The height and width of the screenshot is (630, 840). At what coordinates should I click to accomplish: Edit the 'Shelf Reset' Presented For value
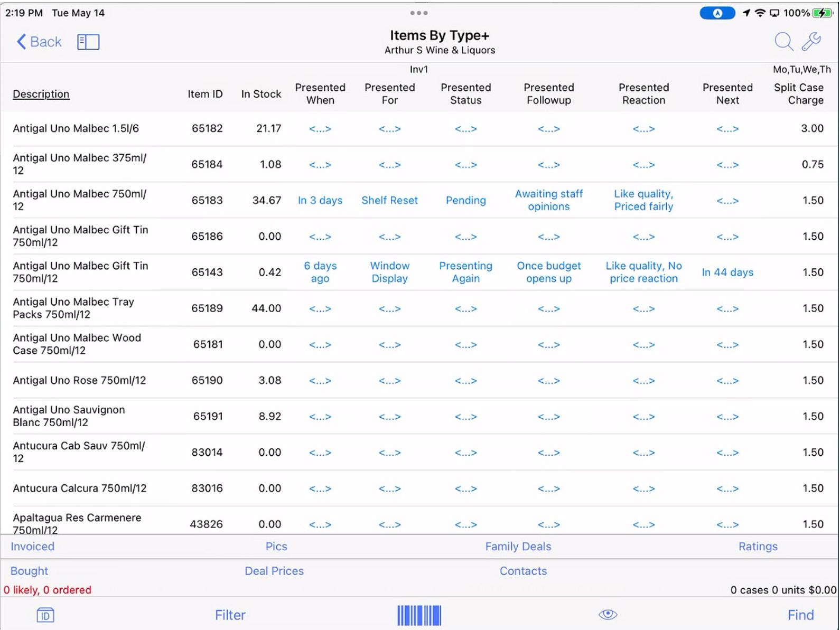(x=390, y=201)
